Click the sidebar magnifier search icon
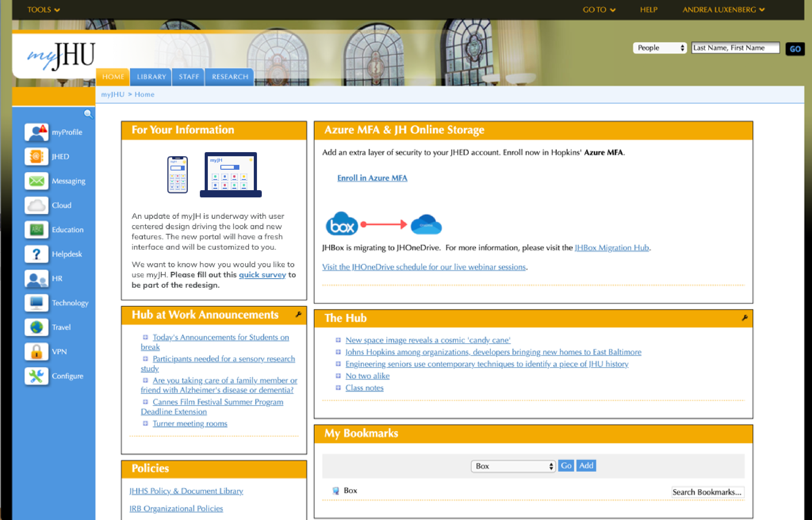This screenshot has width=812, height=520. (88, 114)
